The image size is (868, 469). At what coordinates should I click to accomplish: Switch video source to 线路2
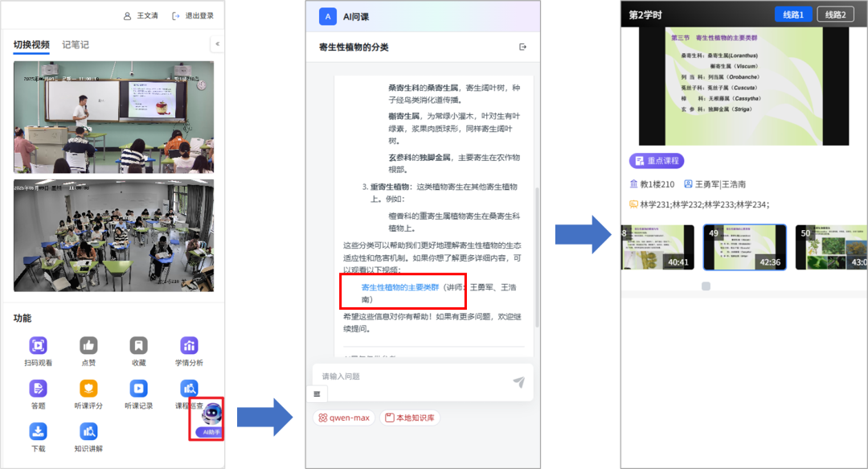(835, 14)
